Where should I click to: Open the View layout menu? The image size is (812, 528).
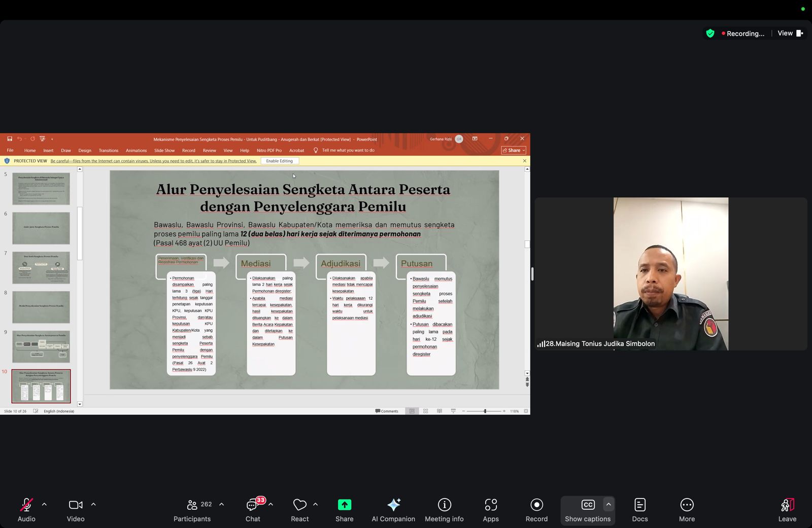point(791,33)
